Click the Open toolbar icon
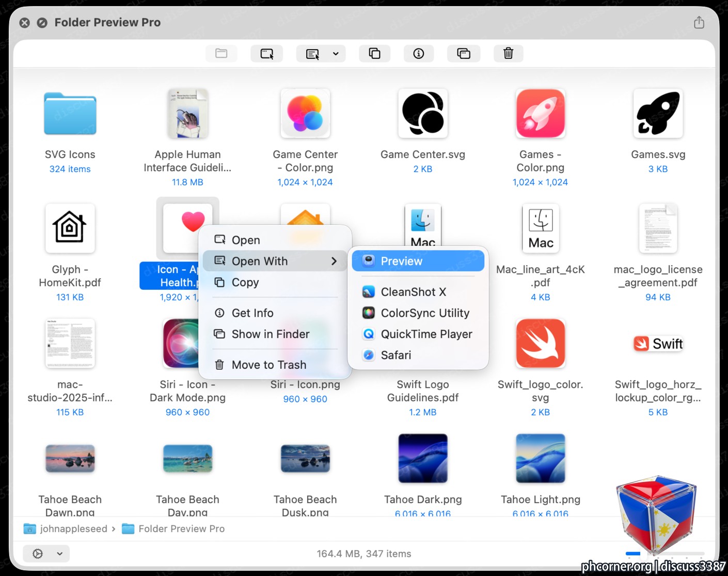728x576 pixels. (x=267, y=53)
